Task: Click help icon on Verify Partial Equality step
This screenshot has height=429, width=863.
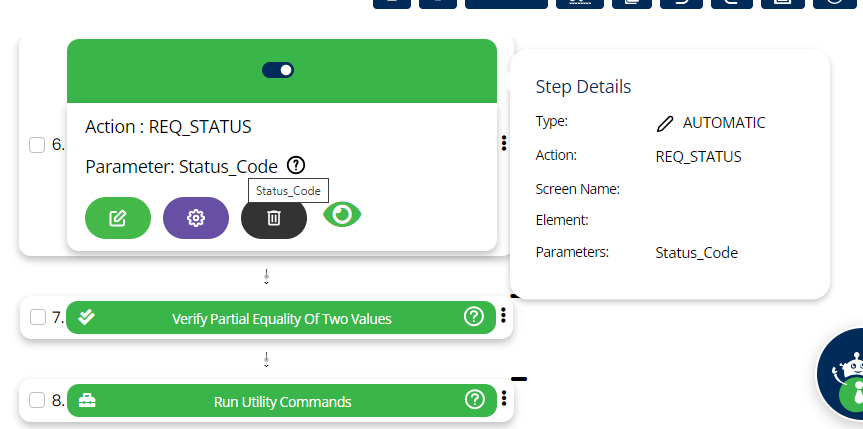Action: (x=474, y=317)
